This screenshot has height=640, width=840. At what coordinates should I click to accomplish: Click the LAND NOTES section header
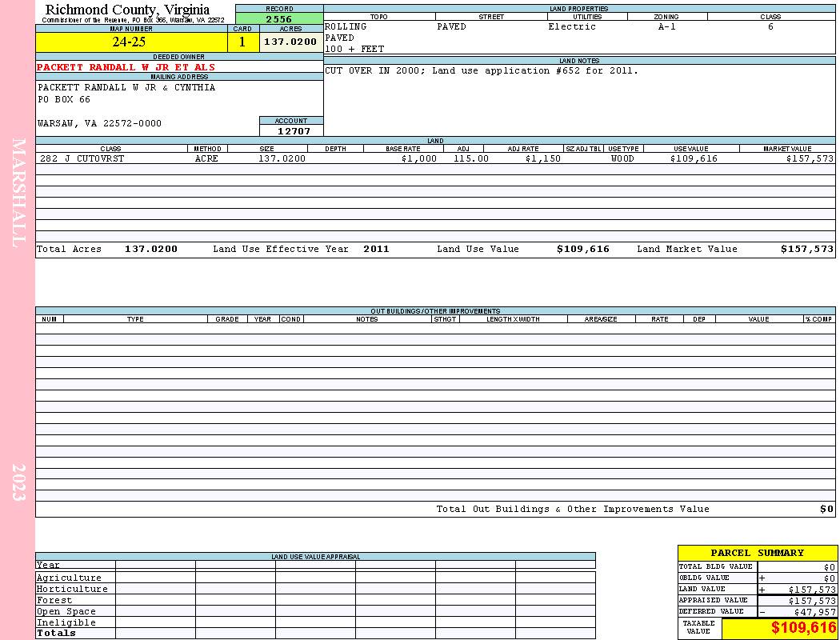point(579,61)
